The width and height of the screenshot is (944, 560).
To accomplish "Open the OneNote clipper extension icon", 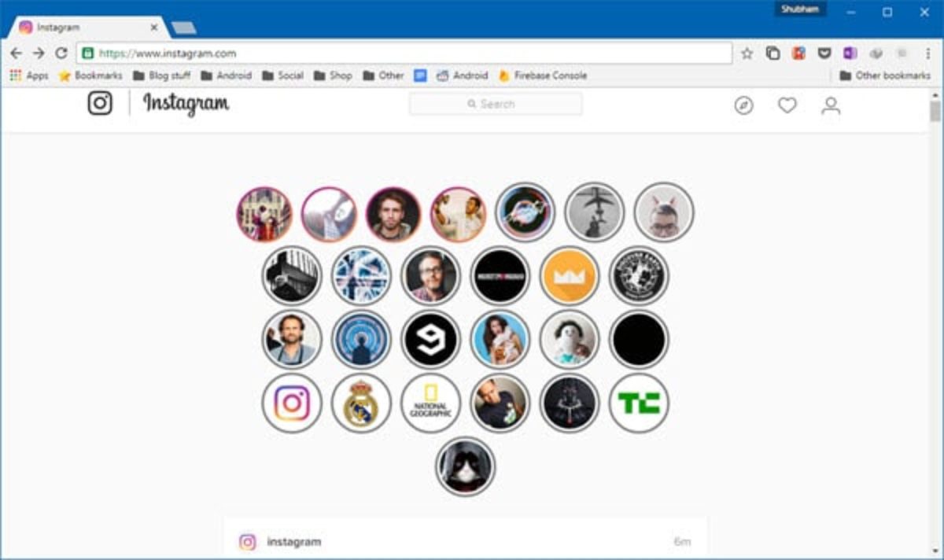I will click(x=850, y=53).
